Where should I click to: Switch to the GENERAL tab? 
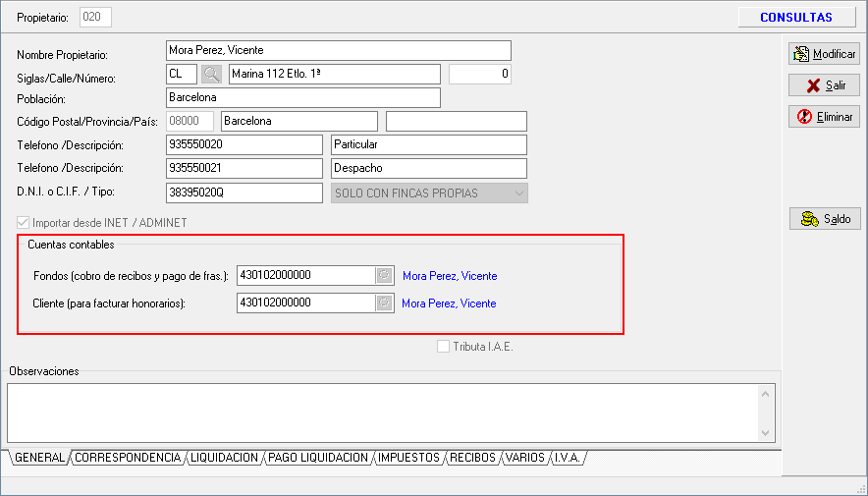pyautogui.click(x=39, y=458)
